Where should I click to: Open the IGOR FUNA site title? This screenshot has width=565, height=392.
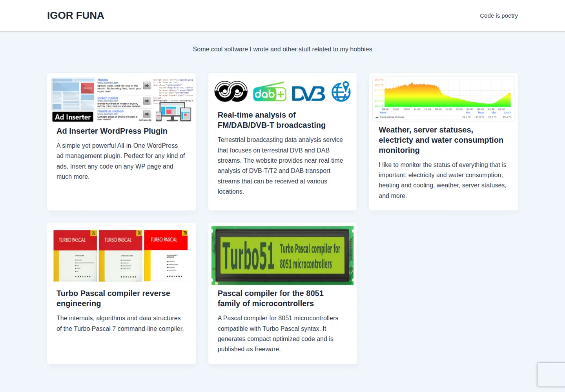pyautogui.click(x=75, y=15)
